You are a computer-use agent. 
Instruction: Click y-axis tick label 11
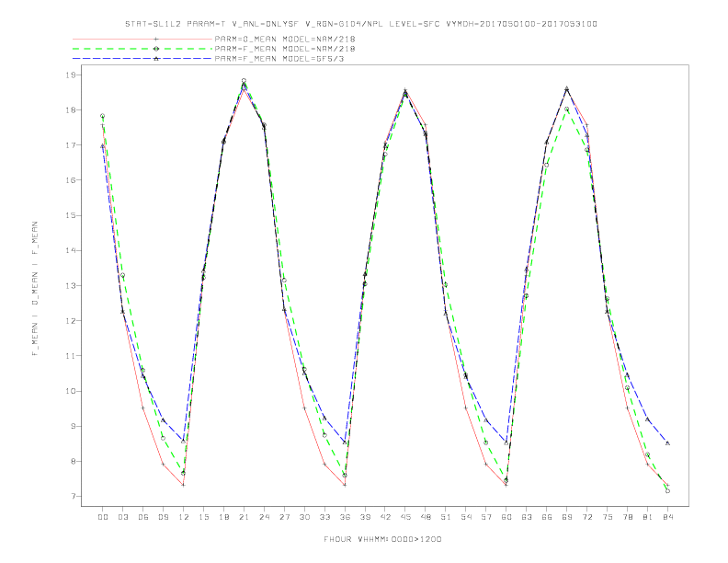(71, 356)
